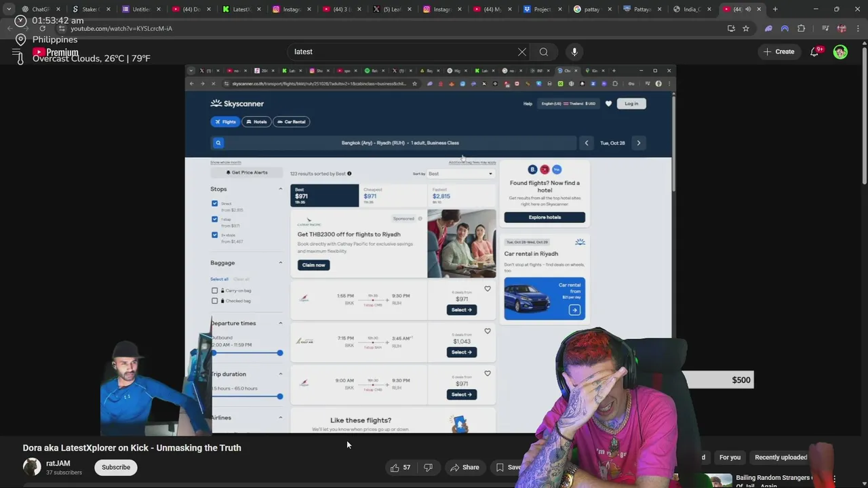This screenshot has width=868, height=488.
Task: Open the YouTube notifications bell
Action: point(814,52)
